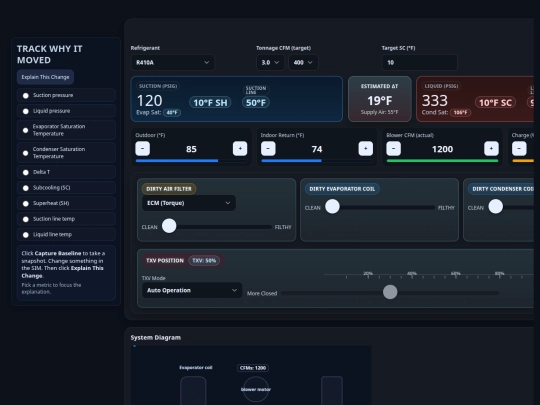Click the Indoor Return value 74
Viewport: 540px width, 405px height.
pyautogui.click(x=317, y=149)
